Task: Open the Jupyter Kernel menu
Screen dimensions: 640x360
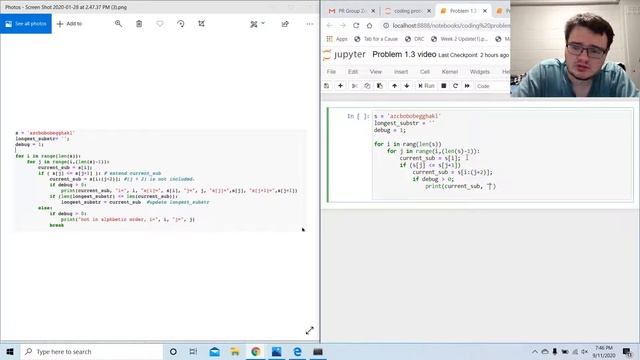Action: pos(449,72)
